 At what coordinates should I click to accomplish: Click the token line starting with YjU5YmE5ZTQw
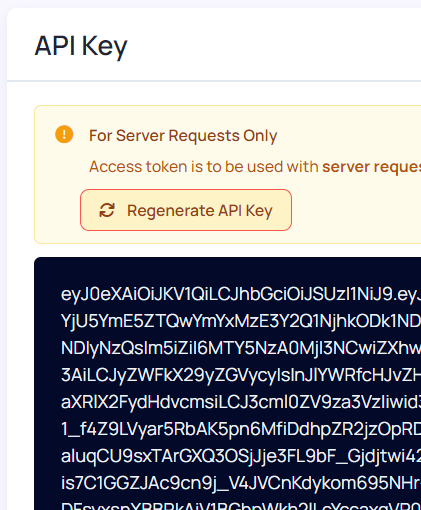tap(241, 321)
